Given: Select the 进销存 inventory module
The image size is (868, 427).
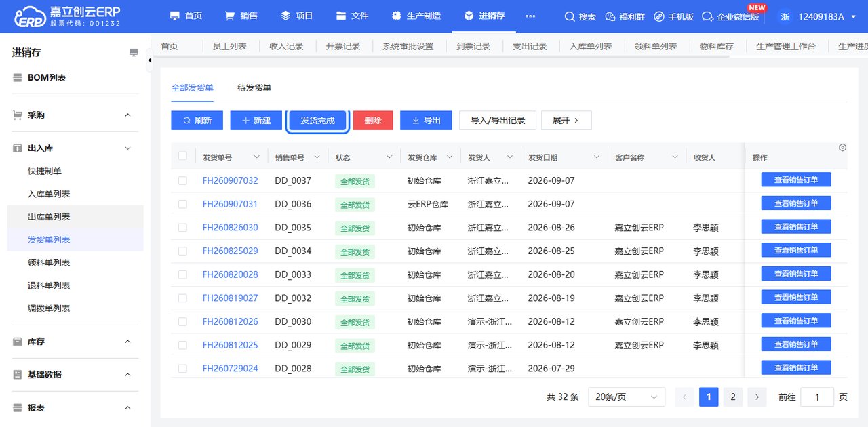Looking at the screenshot, I should coord(484,16).
